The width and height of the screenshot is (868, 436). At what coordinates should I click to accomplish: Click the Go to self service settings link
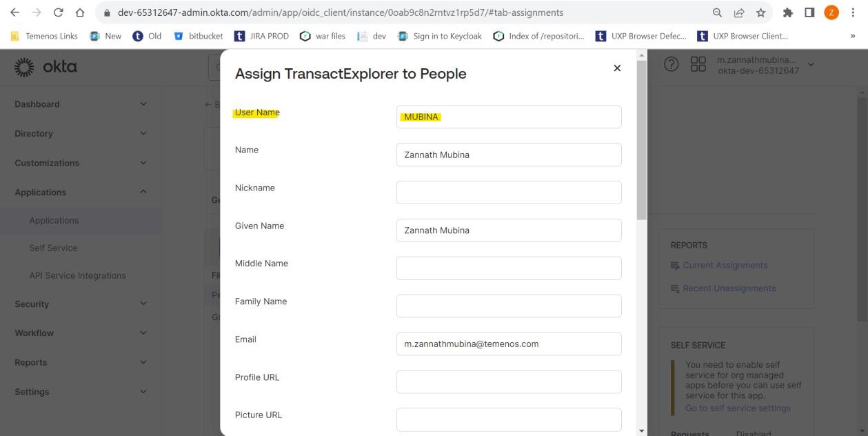(x=738, y=408)
